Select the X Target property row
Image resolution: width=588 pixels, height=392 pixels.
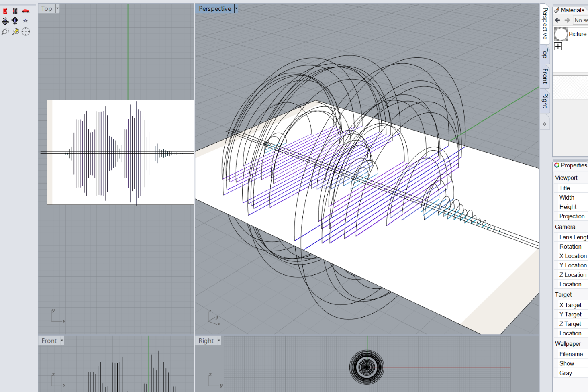tap(570, 305)
